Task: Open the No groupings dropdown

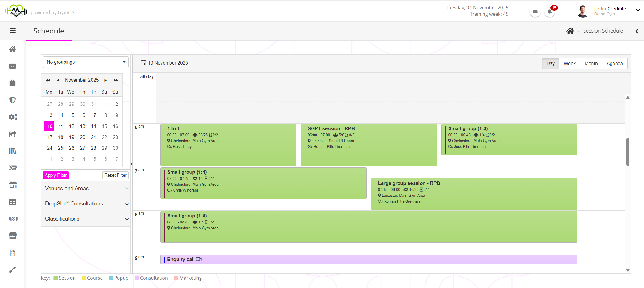Action: 86,62
